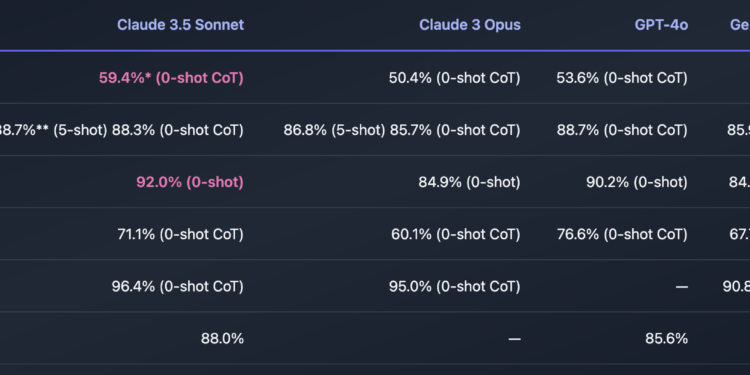Click the 96.4% (0-shot CoT) Sonnet cell

pos(177,287)
